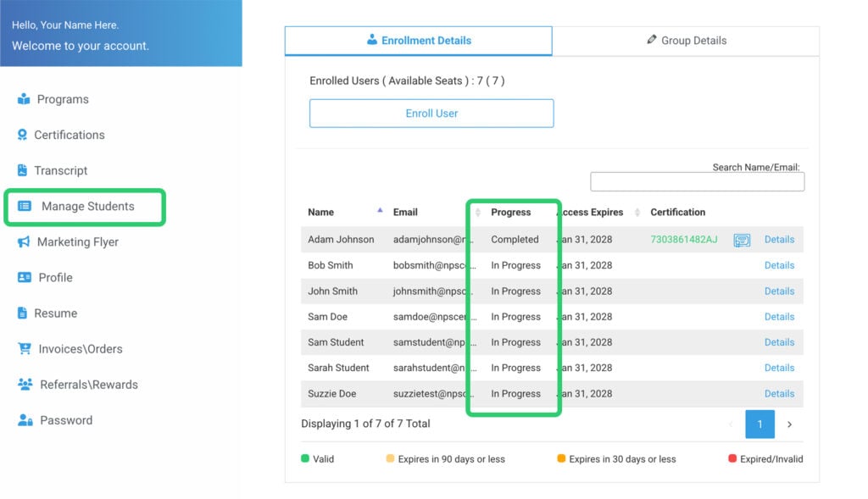
Task: Click the Enrollment Details person icon
Action: tap(372, 40)
